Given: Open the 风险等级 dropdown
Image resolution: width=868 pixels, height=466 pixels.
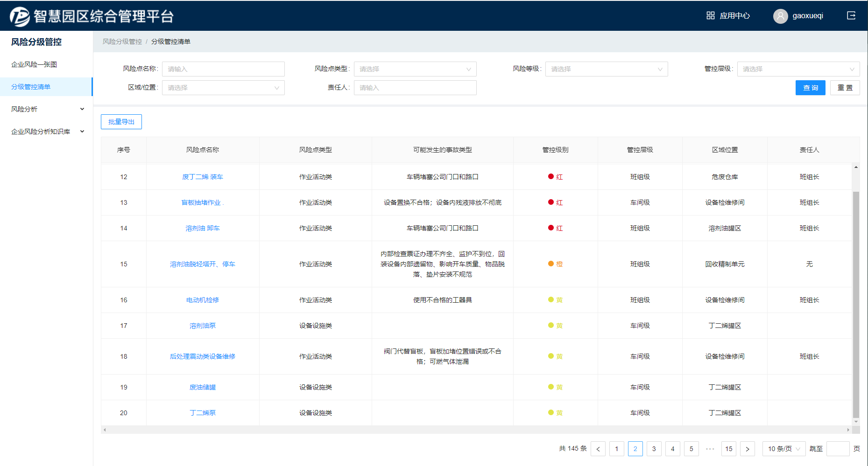Looking at the screenshot, I should (x=607, y=69).
